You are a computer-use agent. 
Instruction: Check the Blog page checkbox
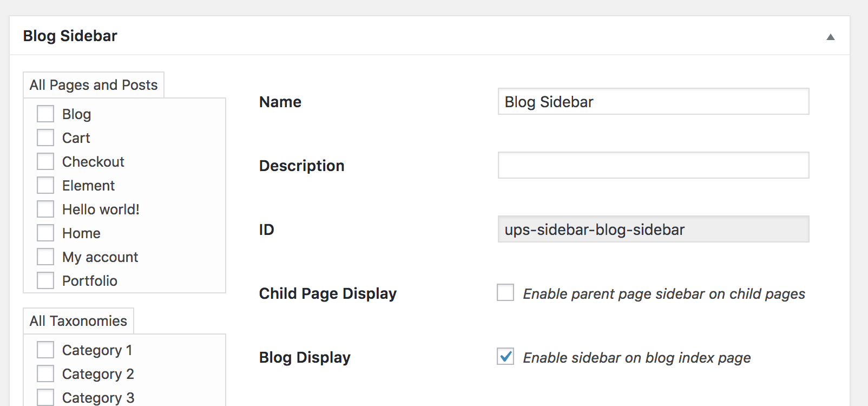[x=45, y=114]
